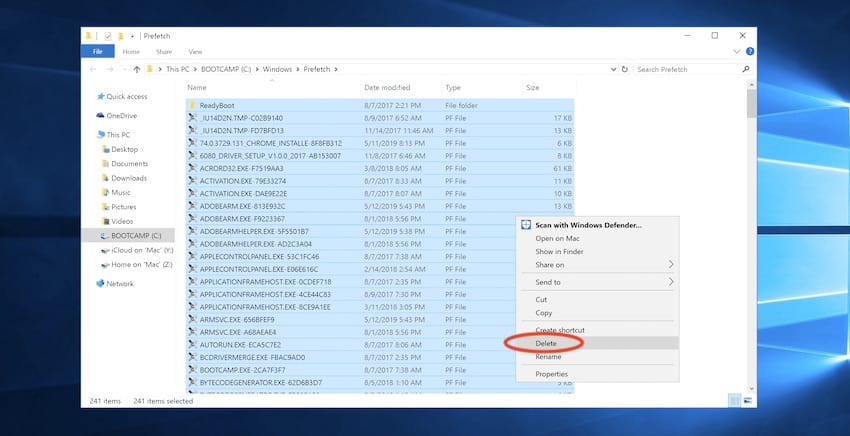The height and width of the screenshot is (436, 850).
Task: Expand the Send to submenu arrow
Action: pyautogui.click(x=671, y=282)
